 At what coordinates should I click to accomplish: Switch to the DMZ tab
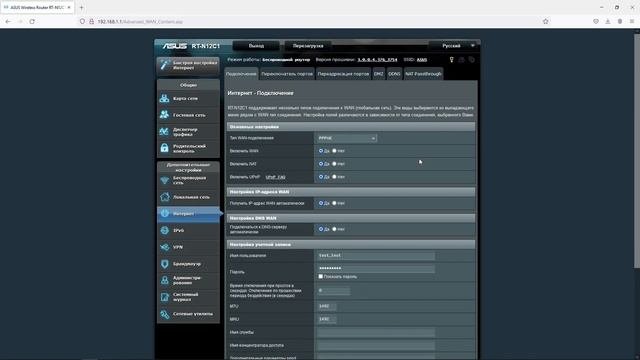pos(379,74)
